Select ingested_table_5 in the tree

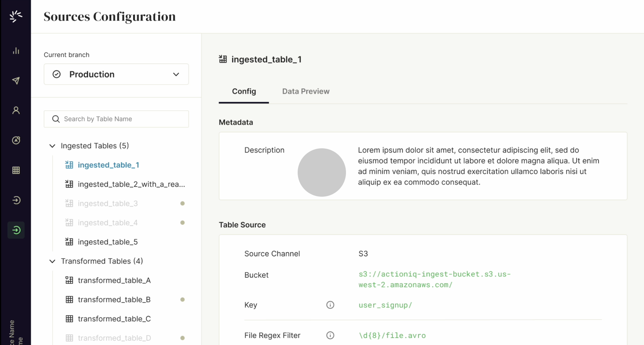(108, 242)
